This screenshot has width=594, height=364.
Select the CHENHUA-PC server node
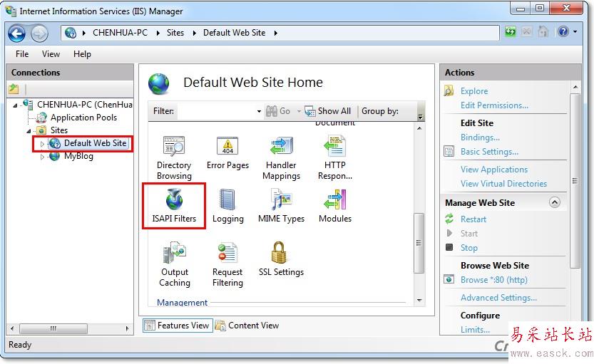pyautogui.click(x=84, y=105)
